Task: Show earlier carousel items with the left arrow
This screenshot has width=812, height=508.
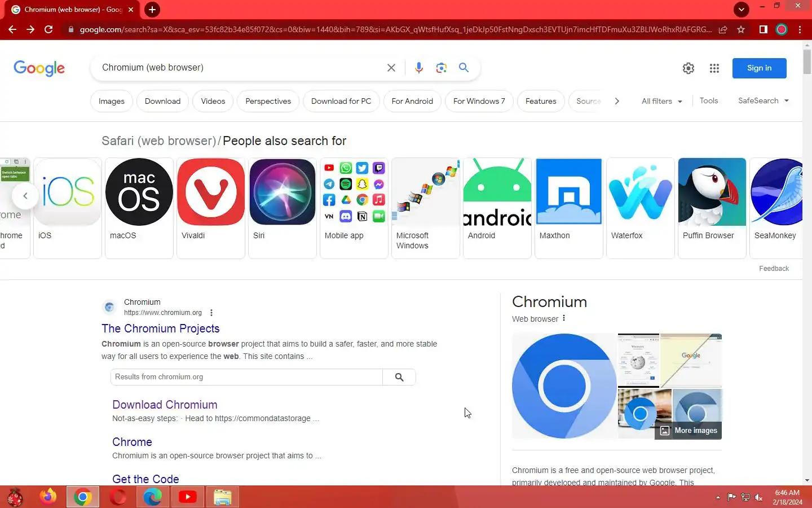Action: (x=25, y=196)
